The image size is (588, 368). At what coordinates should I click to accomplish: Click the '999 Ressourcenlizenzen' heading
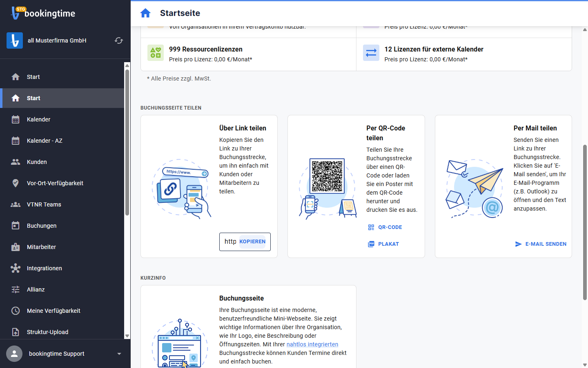click(206, 49)
